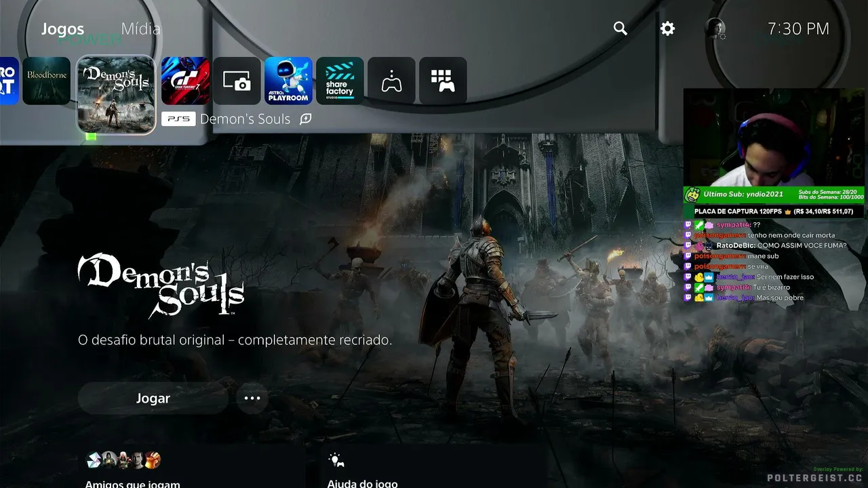Image resolution: width=868 pixels, height=488 pixels.
Task: Click the chat message 'Tu é bizarro'
Action: pyautogui.click(x=771, y=287)
